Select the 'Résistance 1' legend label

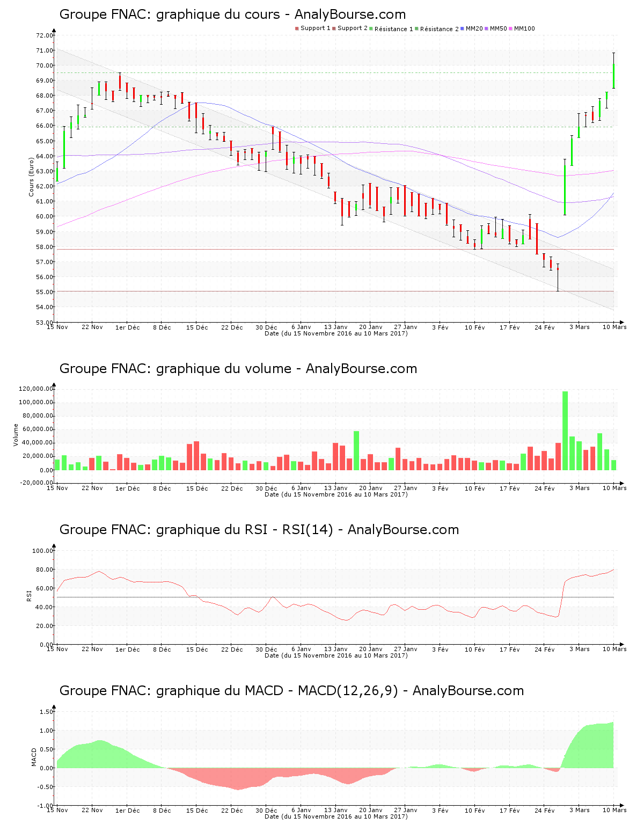[x=394, y=29]
